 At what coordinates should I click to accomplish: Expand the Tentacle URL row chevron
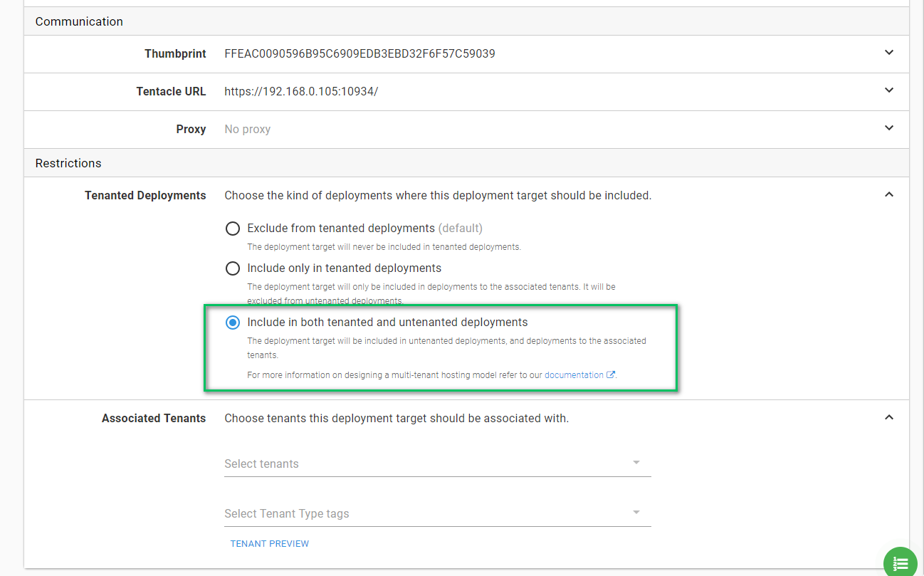click(888, 90)
